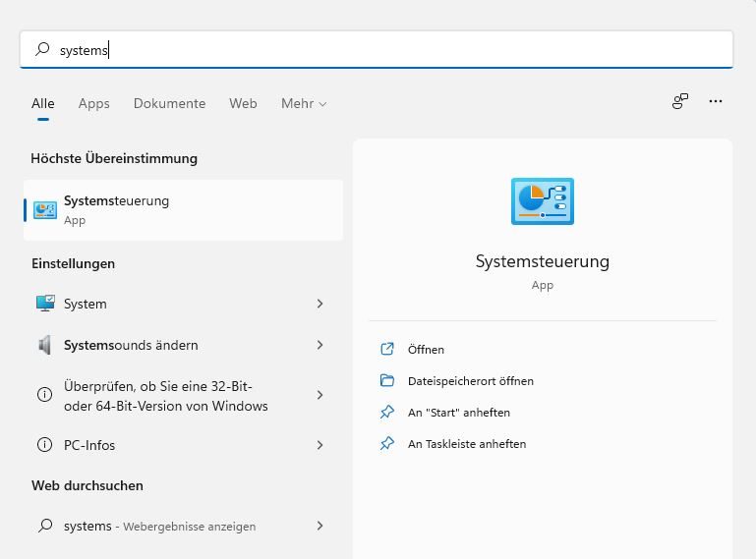
Task: Click the search magnifier icon in search box
Action: click(42, 49)
